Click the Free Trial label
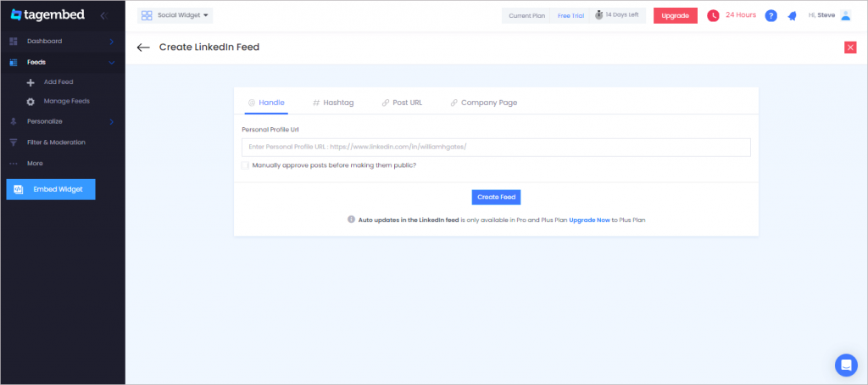Screen dimensions: 868x385 pos(570,15)
